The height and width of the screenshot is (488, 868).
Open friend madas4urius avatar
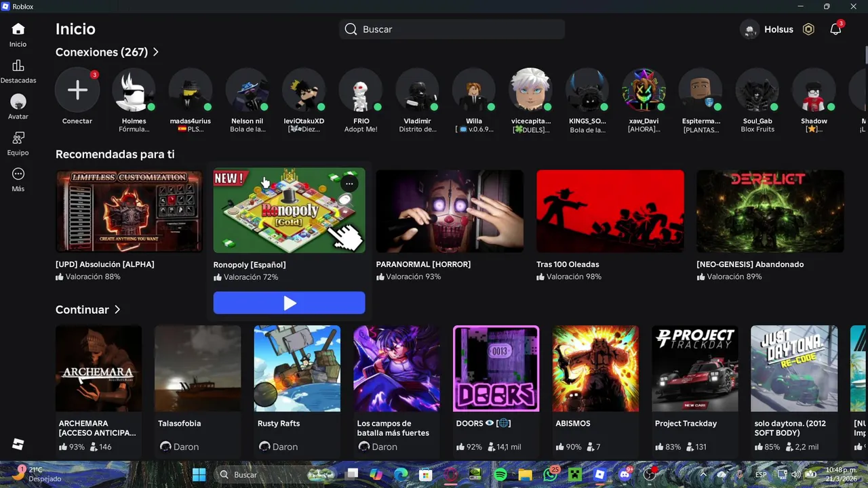click(x=191, y=90)
